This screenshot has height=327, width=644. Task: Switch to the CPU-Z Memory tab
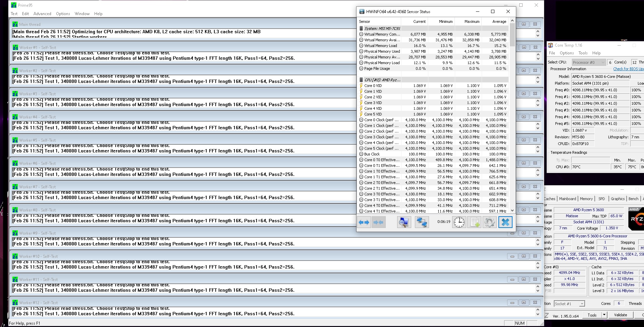point(586,199)
